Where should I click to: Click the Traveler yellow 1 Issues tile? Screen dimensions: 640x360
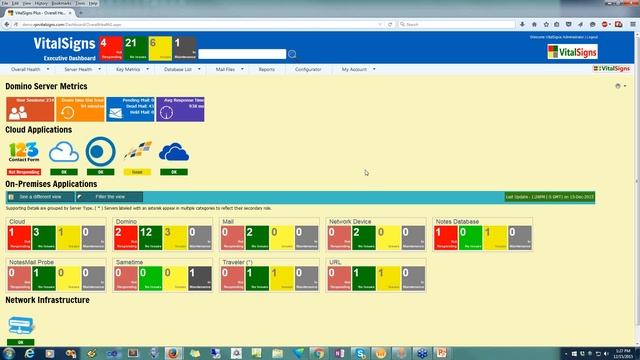tap(282, 278)
